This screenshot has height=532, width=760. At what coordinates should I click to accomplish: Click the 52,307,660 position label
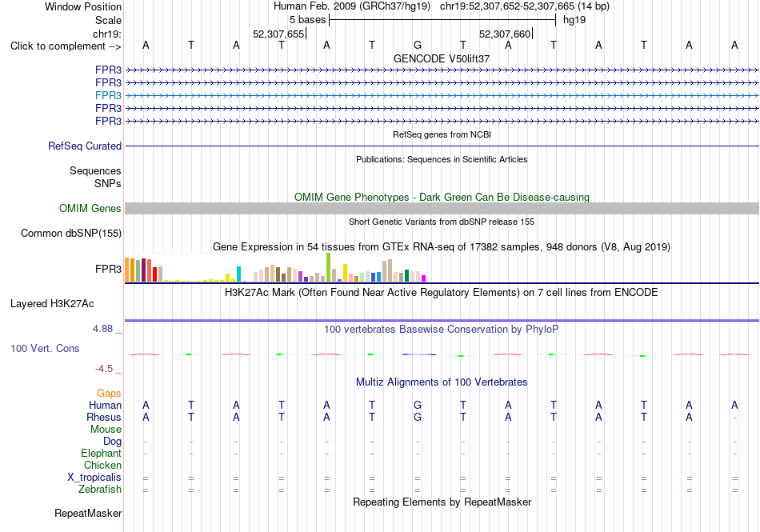pos(505,34)
